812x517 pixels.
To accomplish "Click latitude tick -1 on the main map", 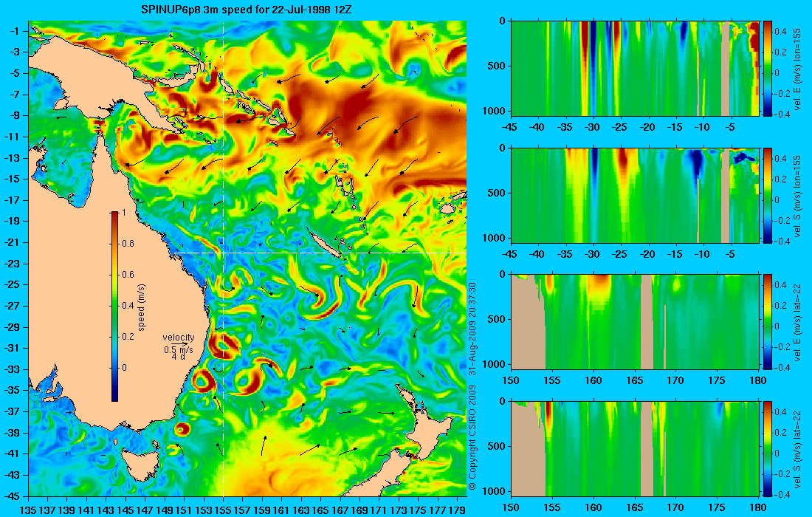I will coord(13,31).
